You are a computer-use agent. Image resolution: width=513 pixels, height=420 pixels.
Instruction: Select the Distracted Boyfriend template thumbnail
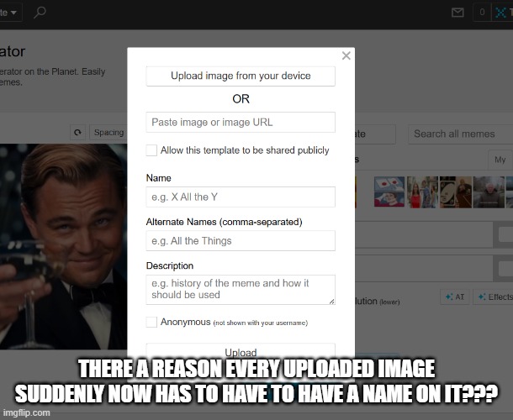coord(422,192)
